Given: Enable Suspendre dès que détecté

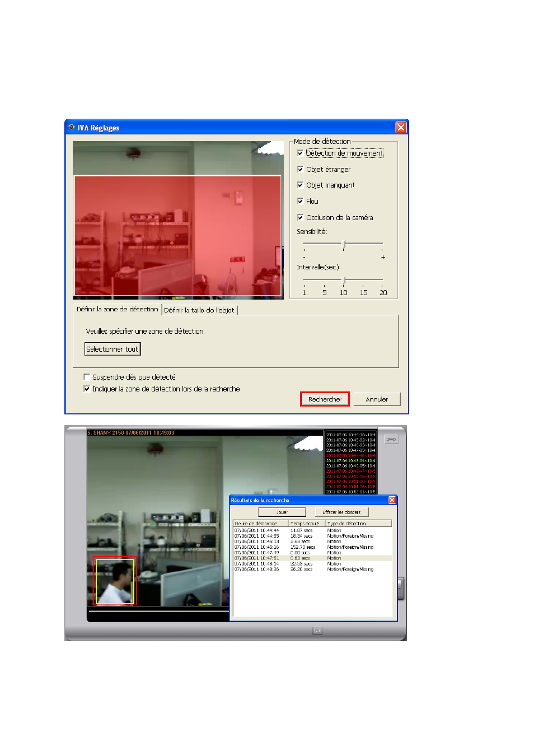Looking at the screenshot, I should click(87, 377).
